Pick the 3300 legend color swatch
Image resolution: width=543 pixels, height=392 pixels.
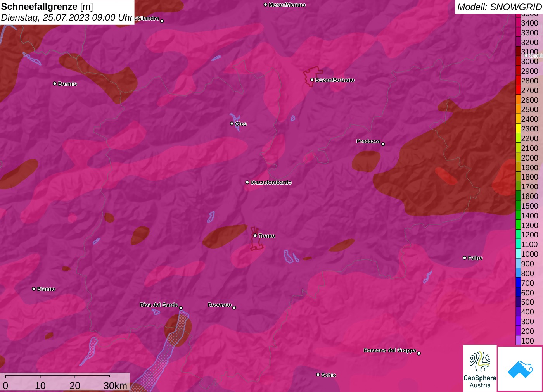tap(518, 33)
